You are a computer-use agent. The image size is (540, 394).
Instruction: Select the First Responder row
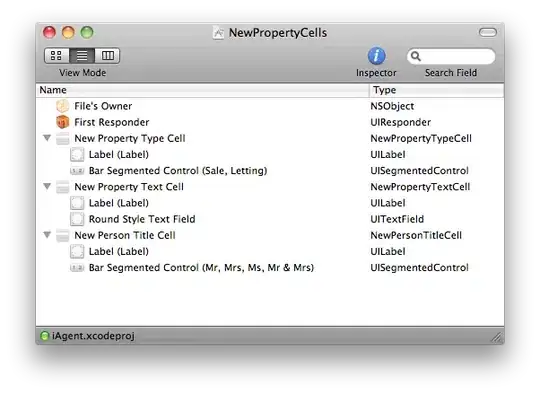[270, 122]
